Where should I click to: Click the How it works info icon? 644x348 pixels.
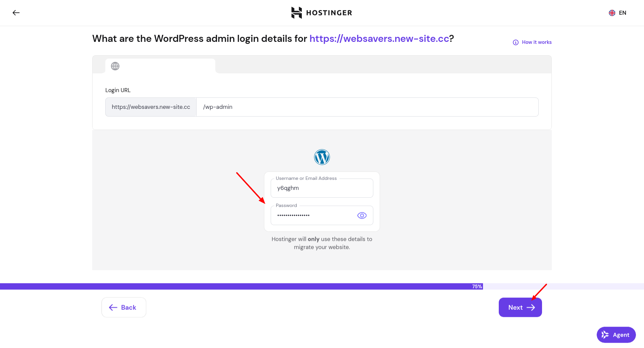(x=516, y=42)
